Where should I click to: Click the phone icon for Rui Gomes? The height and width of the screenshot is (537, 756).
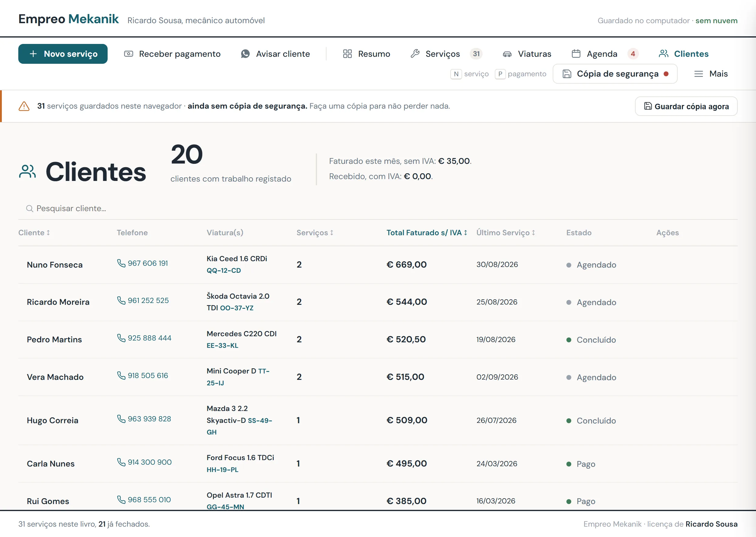(x=121, y=500)
